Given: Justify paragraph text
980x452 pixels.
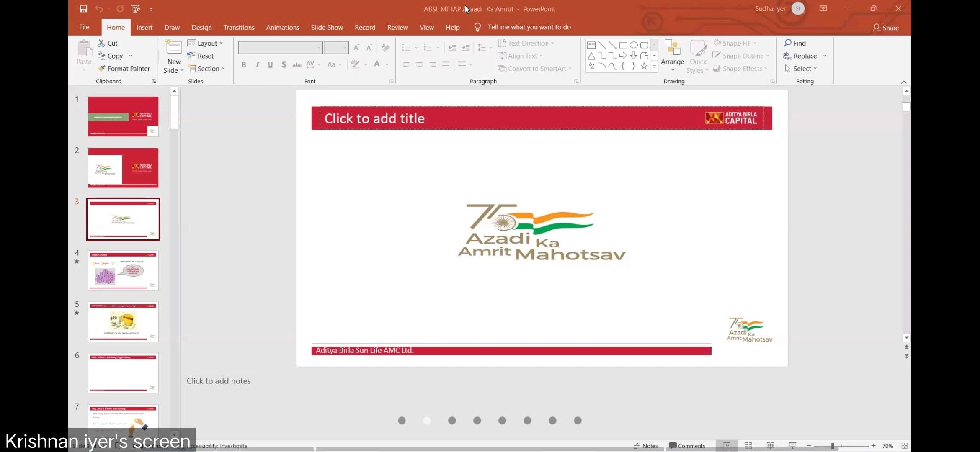Looking at the screenshot, I should tap(446, 64).
